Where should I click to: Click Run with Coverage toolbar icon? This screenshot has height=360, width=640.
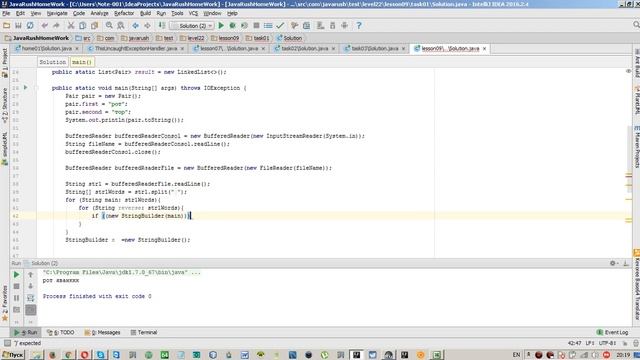244,25
